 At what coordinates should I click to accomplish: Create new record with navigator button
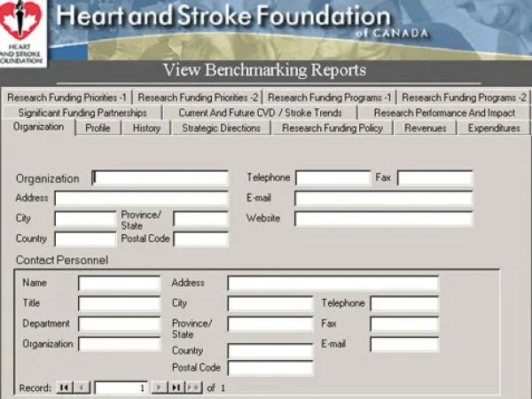point(193,387)
